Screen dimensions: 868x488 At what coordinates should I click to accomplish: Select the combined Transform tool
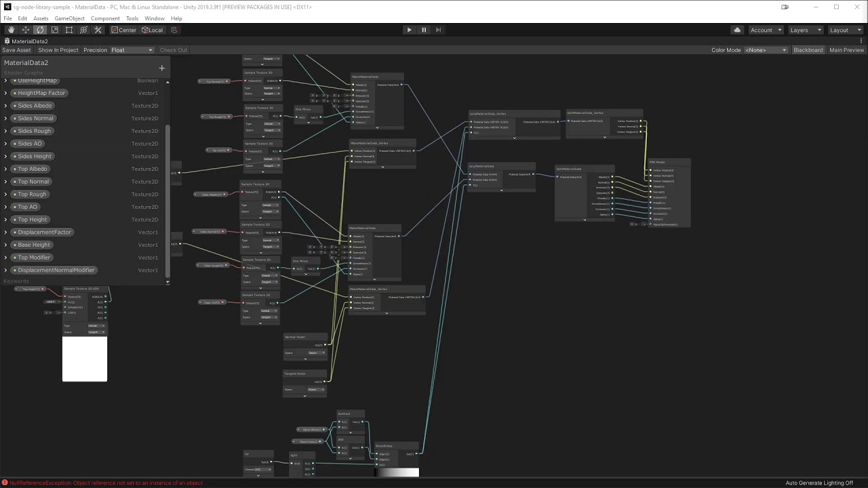point(83,30)
